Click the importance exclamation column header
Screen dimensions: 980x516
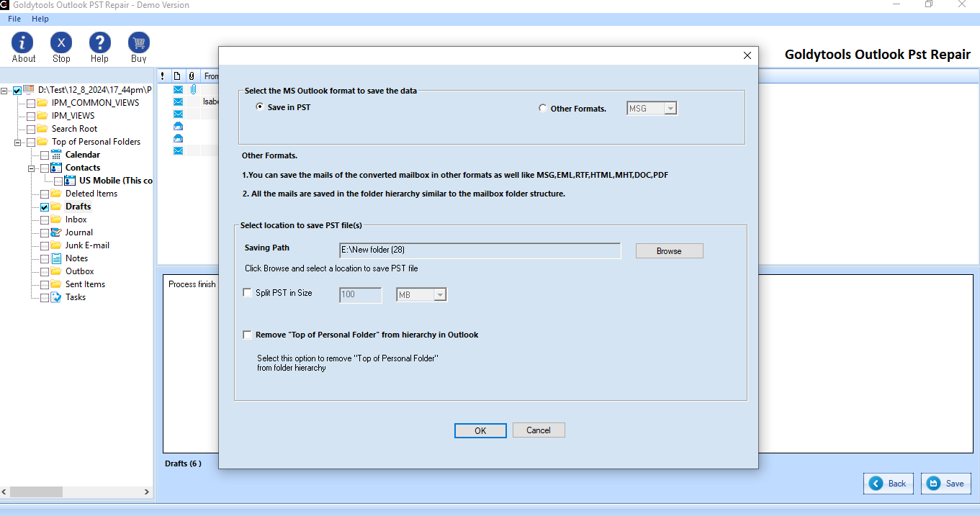pyautogui.click(x=163, y=76)
